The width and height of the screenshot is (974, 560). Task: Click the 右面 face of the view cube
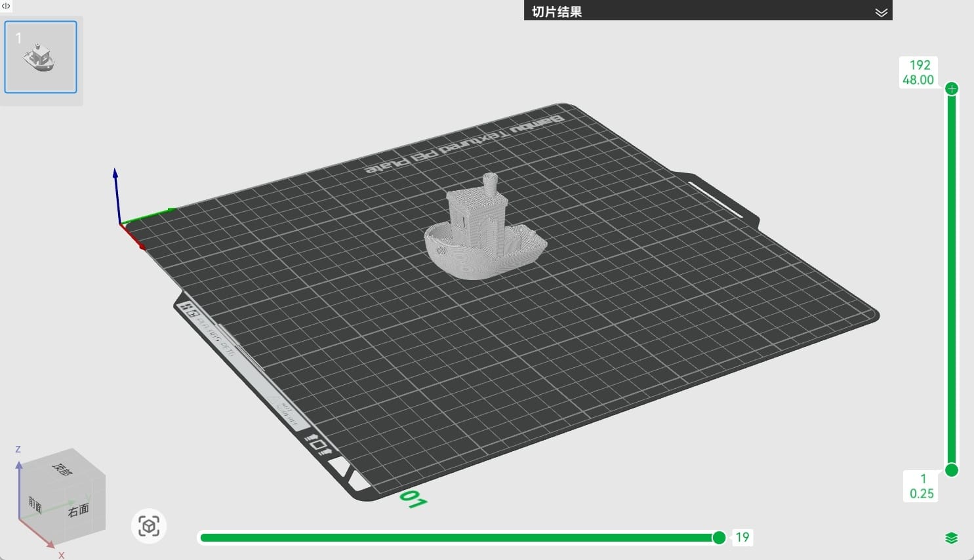click(79, 510)
